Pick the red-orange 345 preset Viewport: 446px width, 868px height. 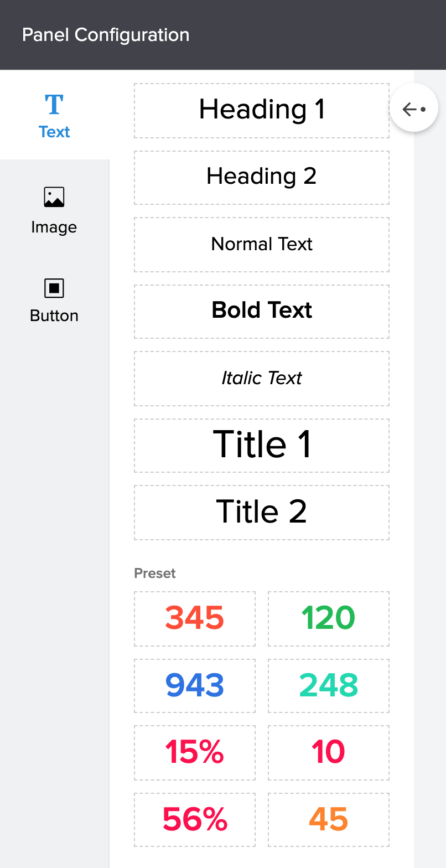coord(195,618)
